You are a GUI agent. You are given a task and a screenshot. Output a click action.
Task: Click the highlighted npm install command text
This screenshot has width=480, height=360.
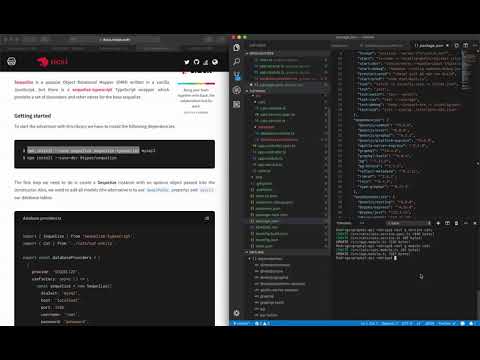coord(83,150)
